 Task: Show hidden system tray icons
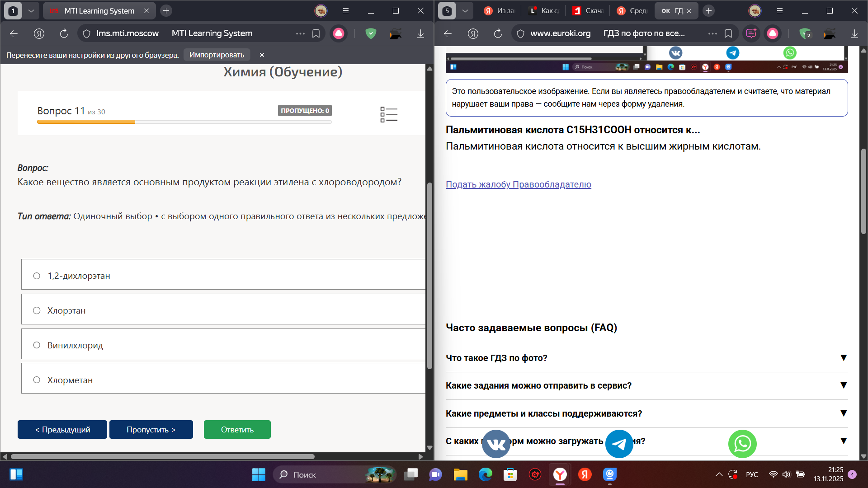(719, 474)
